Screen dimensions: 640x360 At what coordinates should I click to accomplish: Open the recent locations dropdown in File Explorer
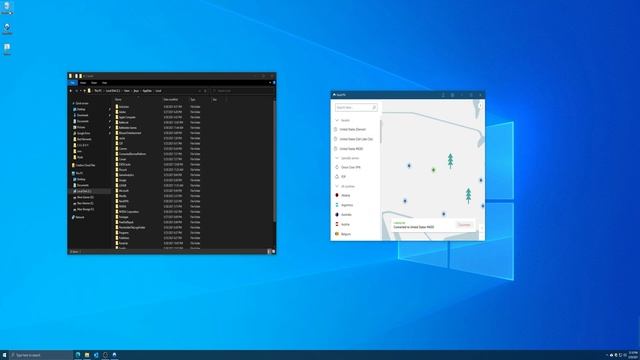80,91
